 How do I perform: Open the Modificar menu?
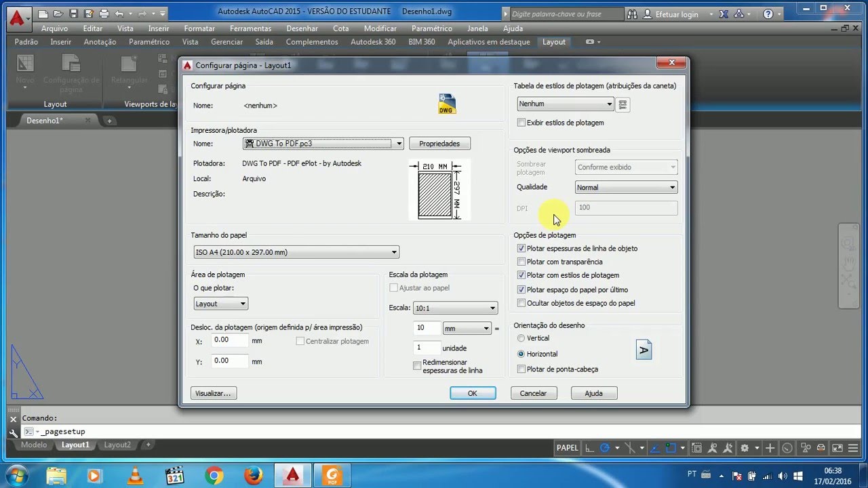click(380, 28)
